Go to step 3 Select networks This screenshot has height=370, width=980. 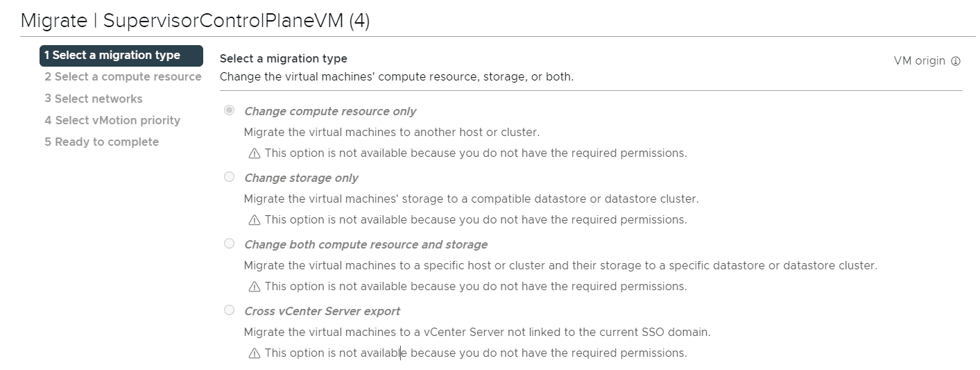[94, 99]
